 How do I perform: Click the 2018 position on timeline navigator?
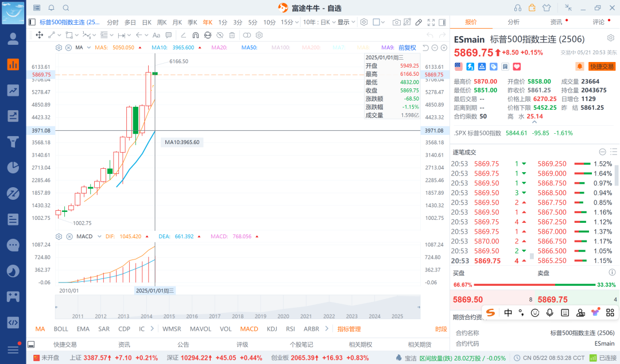(238, 316)
